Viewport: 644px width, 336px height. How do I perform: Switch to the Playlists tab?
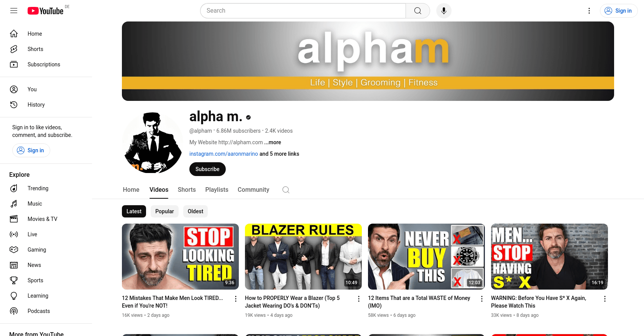(x=217, y=190)
